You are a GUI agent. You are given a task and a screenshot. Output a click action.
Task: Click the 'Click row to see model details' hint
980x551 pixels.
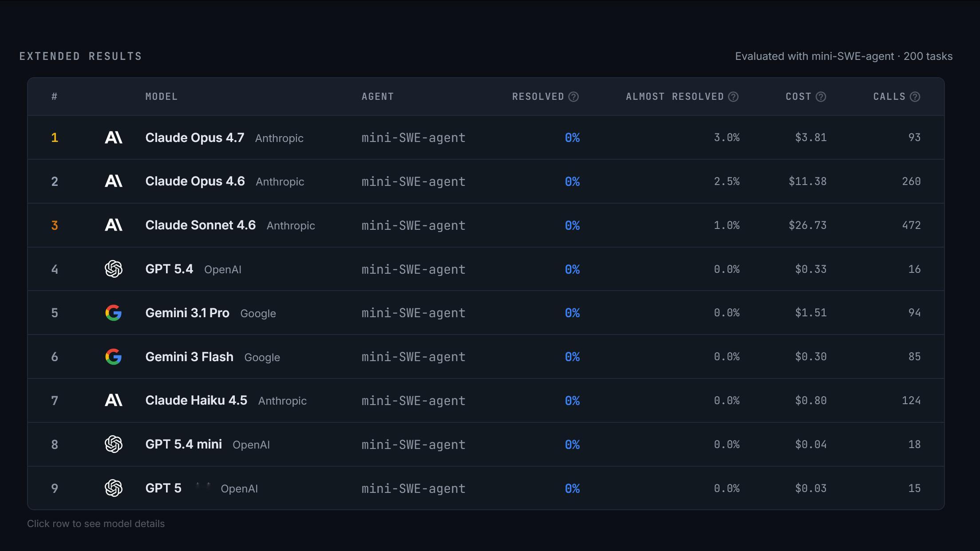pyautogui.click(x=96, y=523)
